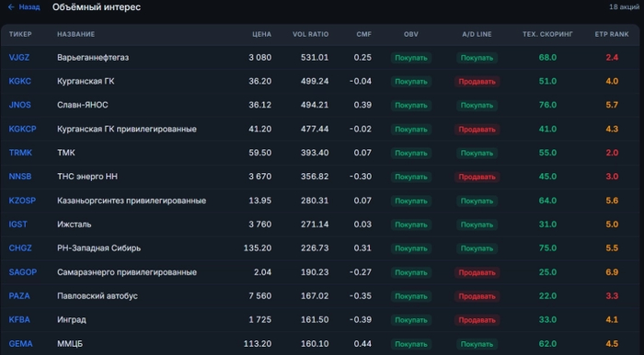Open the PAZA ticker link
The width and height of the screenshot is (644, 355).
[19, 296]
